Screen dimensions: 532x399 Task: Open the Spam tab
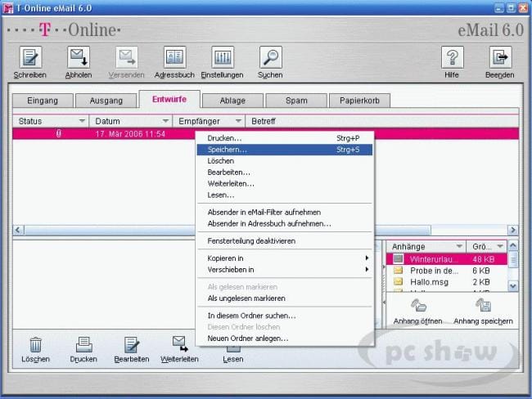[x=296, y=101]
